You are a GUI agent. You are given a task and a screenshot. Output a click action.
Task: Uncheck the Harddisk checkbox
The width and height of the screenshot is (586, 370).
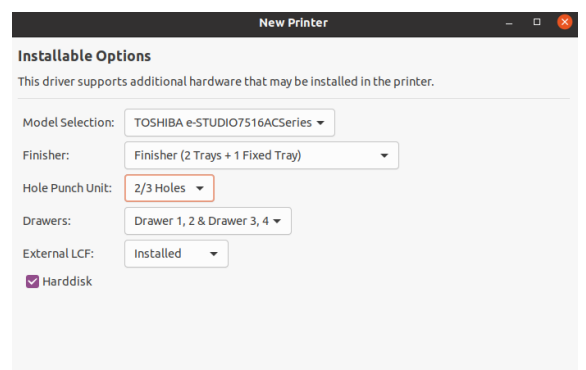click(33, 281)
